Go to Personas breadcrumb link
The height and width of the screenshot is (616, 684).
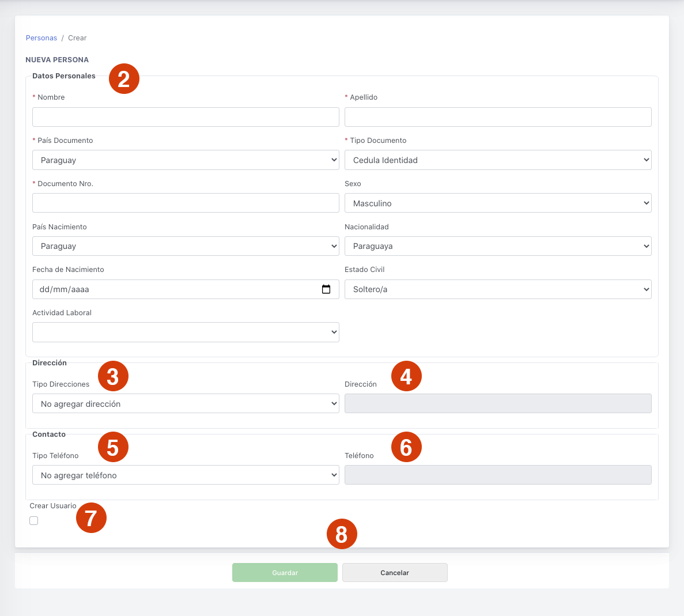pyautogui.click(x=41, y=38)
